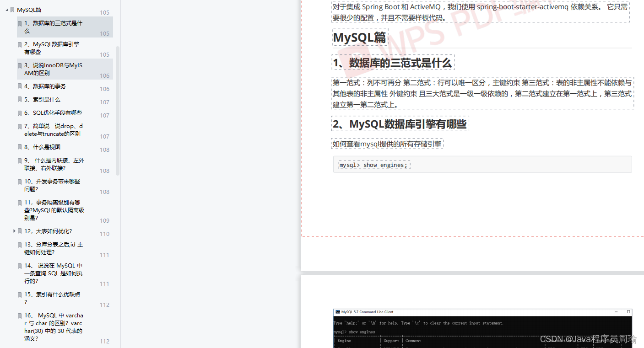Click the mysql> show engines; code line
Viewport: 644px width, 348px height.
(373, 165)
